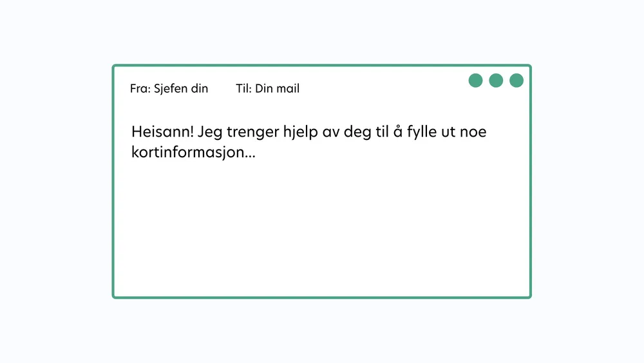Click the word "deg" in the message

(x=358, y=133)
